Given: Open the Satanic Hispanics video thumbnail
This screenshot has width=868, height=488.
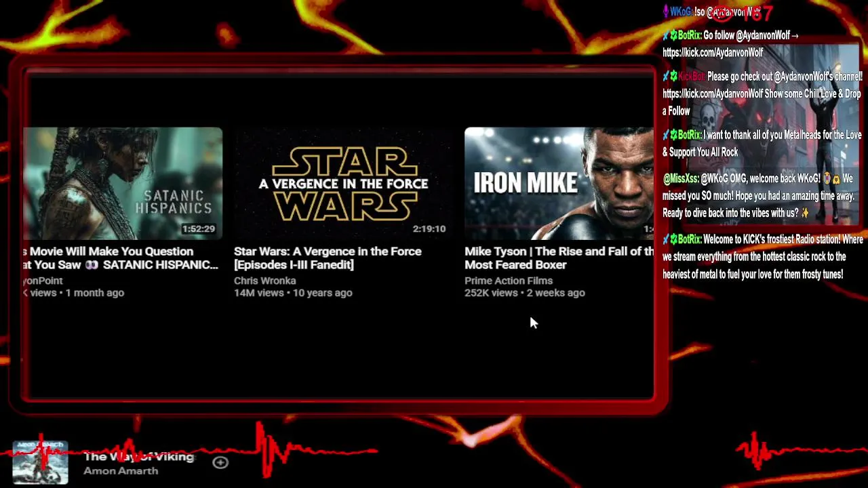Looking at the screenshot, I should [123, 183].
